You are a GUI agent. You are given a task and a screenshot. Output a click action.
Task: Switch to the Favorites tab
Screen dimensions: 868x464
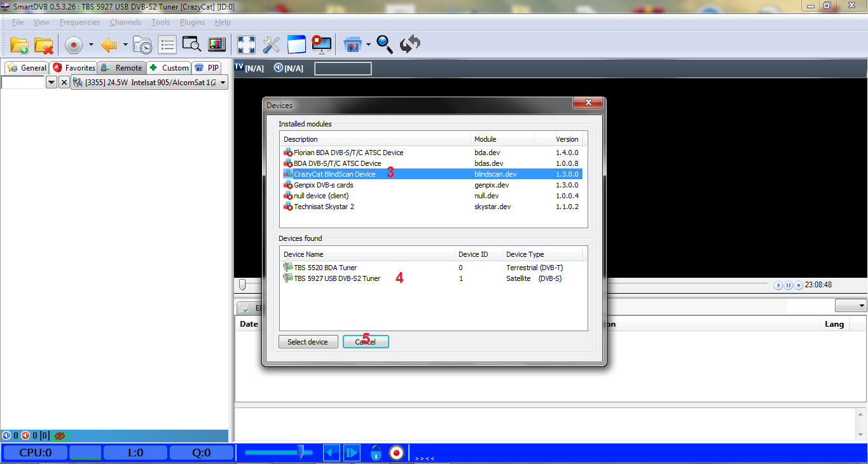(74, 68)
